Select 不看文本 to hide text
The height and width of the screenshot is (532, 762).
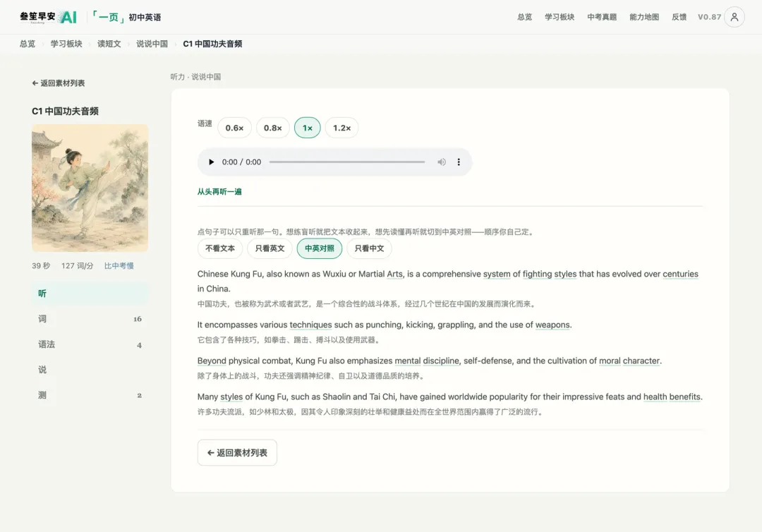[x=220, y=248]
